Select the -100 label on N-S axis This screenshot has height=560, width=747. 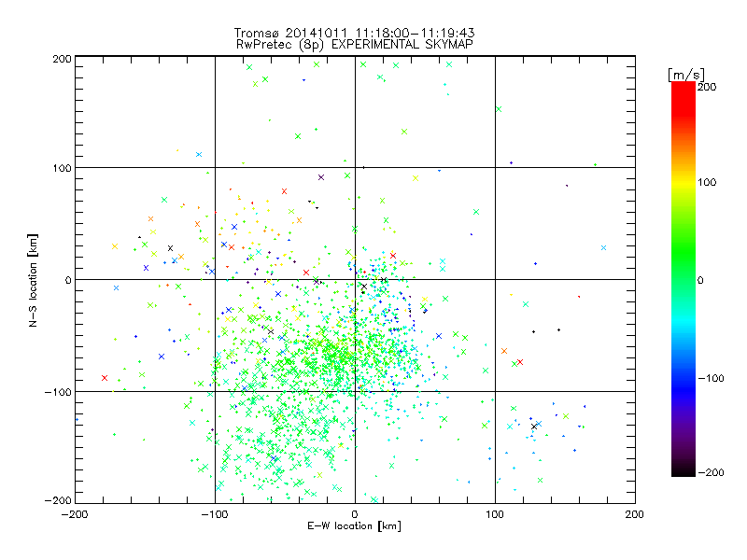coord(58,392)
